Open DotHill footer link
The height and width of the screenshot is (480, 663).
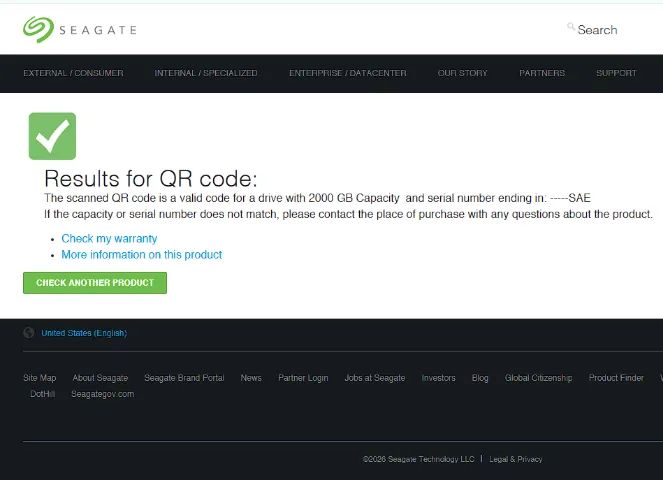(x=43, y=394)
